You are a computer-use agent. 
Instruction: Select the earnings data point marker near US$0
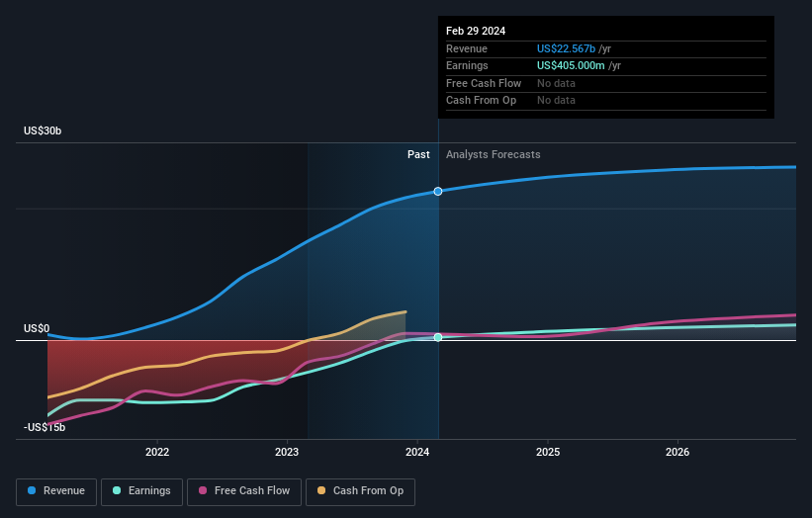coord(438,337)
